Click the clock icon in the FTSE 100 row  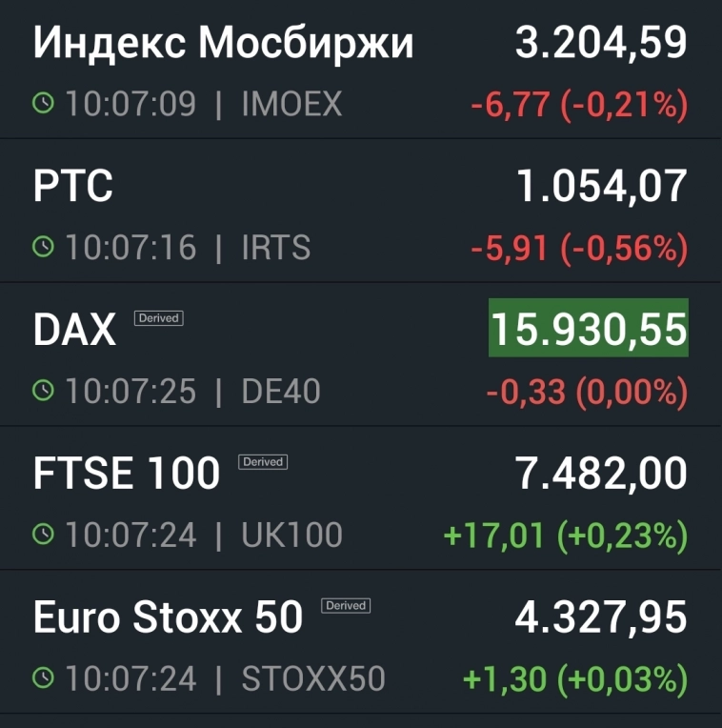(44, 535)
